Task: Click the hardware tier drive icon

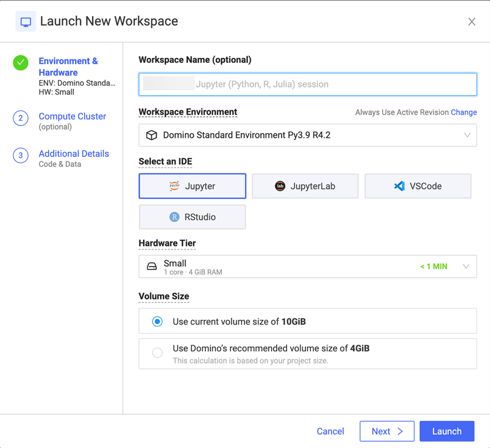Action: [x=152, y=266]
